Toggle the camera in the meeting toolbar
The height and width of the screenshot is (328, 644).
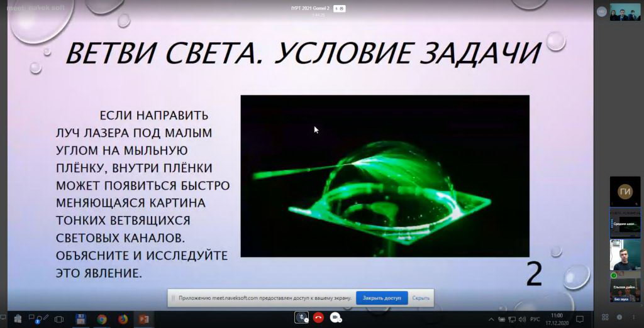[335, 318]
